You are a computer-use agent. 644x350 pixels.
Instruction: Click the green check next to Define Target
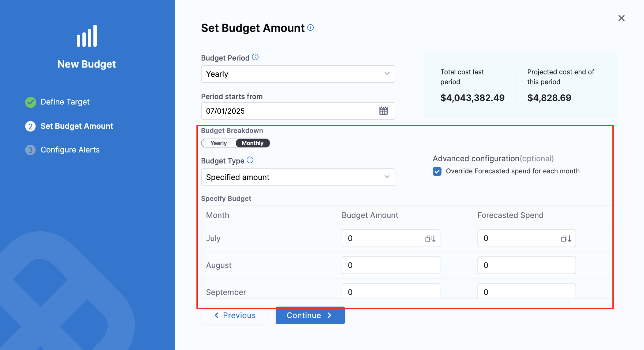pos(31,102)
